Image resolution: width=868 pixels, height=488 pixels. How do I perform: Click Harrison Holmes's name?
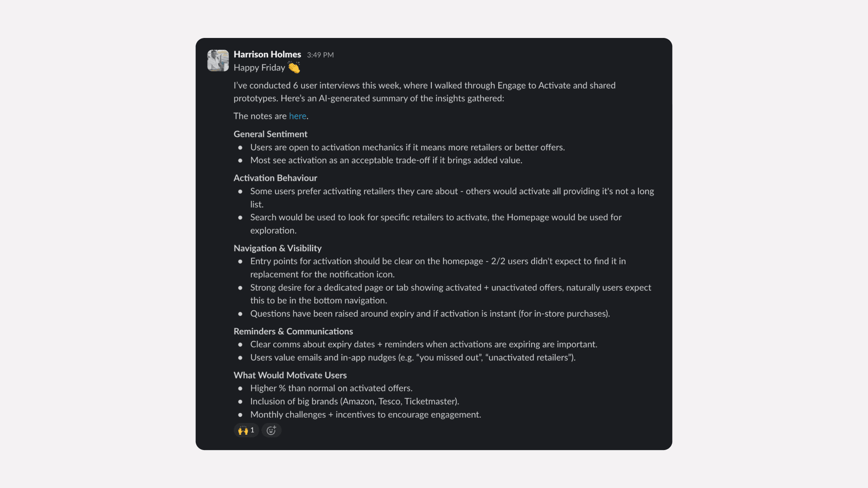click(x=267, y=54)
